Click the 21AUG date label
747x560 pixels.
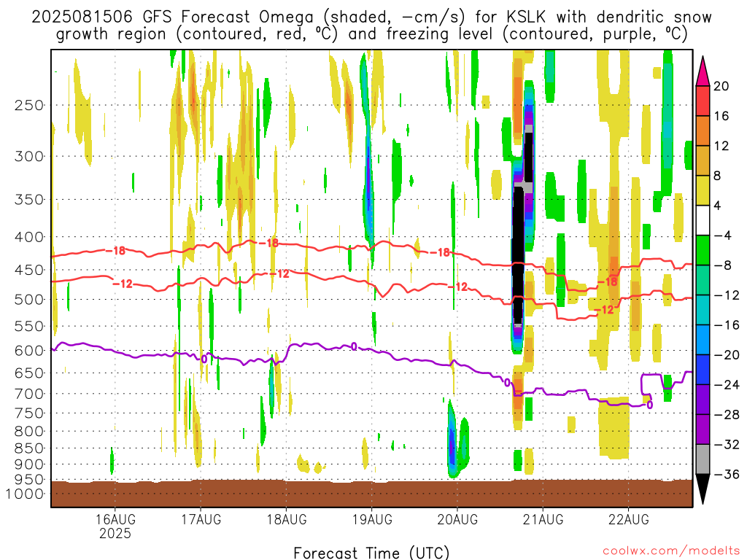543,519
